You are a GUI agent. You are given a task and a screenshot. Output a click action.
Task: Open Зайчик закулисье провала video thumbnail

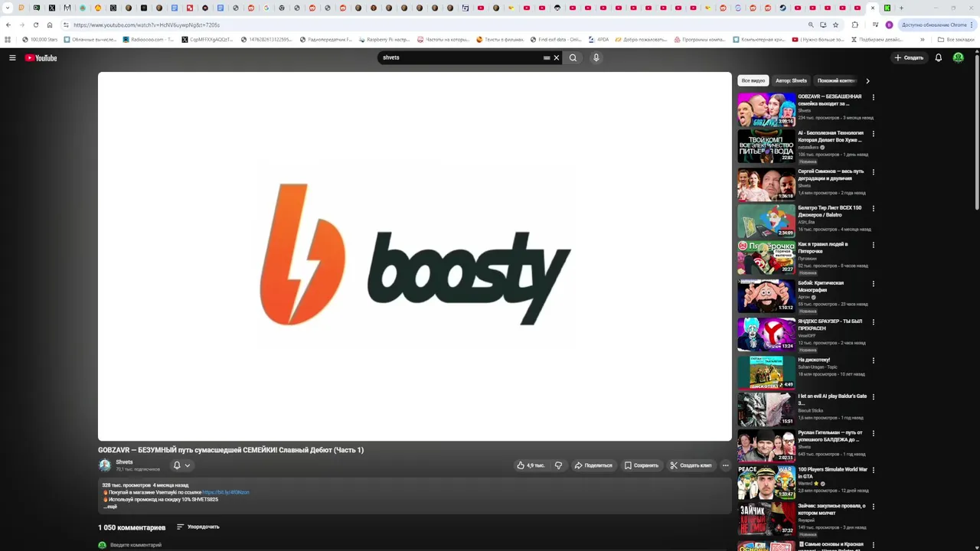pyautogui.click(x=766, y=519)
